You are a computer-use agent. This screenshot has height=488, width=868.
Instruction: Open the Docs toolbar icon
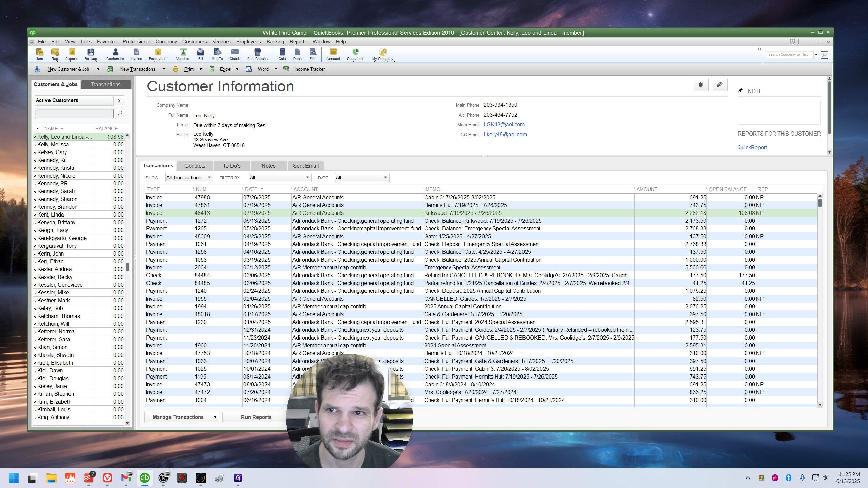(x=297, y=54)
